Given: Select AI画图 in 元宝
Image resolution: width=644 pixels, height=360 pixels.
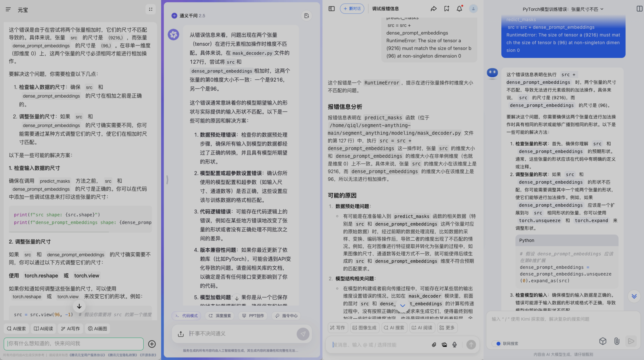Looking at the screenshot, I should tap(98, 328).
